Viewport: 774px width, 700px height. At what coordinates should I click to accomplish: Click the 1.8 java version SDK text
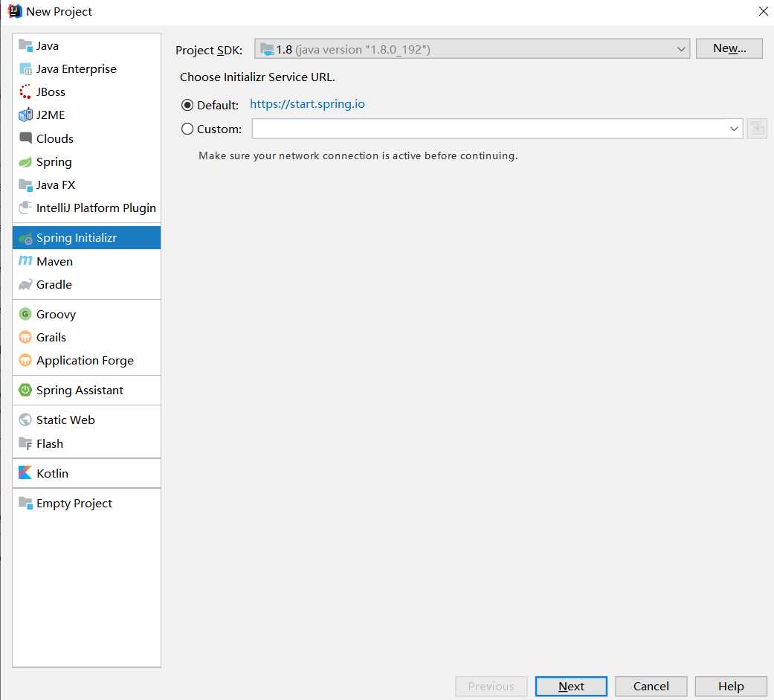[353, 49]
